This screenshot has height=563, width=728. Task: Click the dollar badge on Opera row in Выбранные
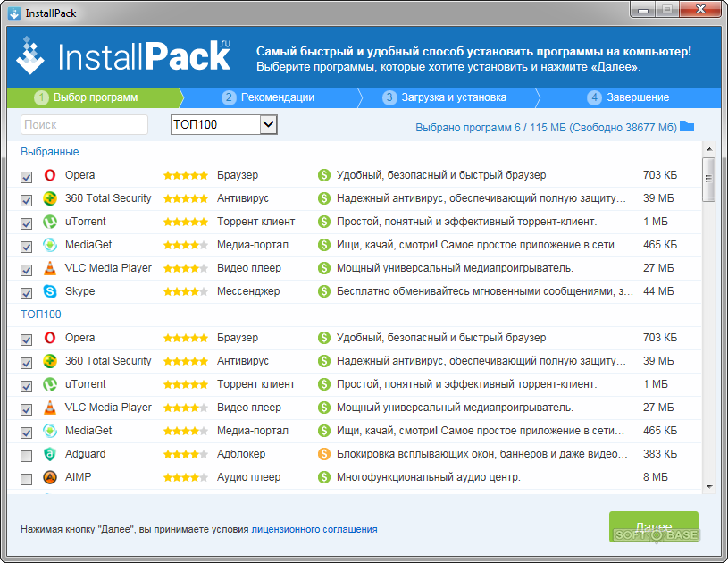pos(323,175)
